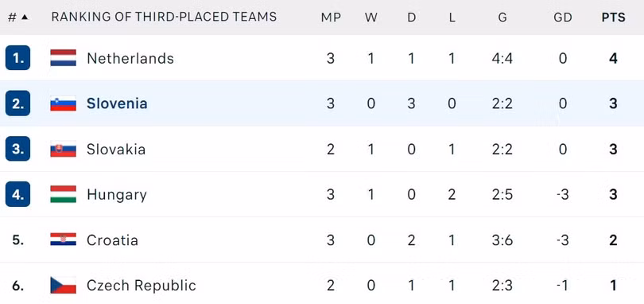Image resolution: width=644 pixels, height=304 pixels.
Task: Click the G goals column header
Action: [x=502, y=18]
